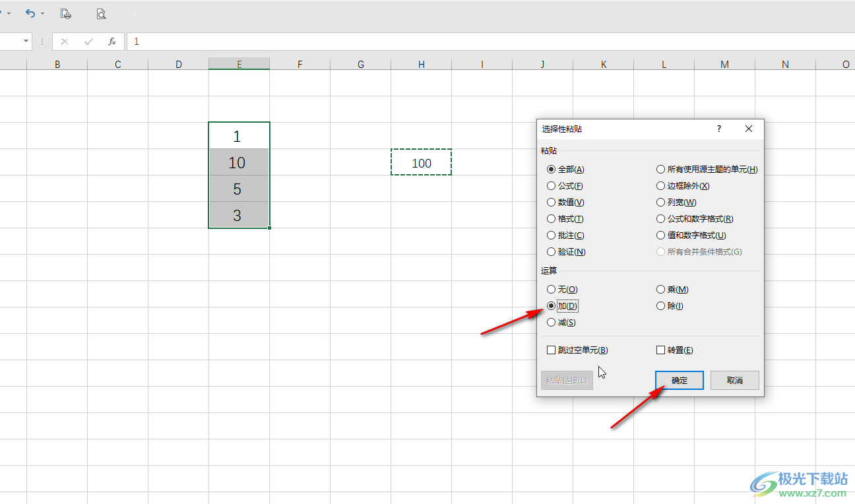Select the 公式(F) paste option
The image size is (855, 504).
(x=565, y=186)
